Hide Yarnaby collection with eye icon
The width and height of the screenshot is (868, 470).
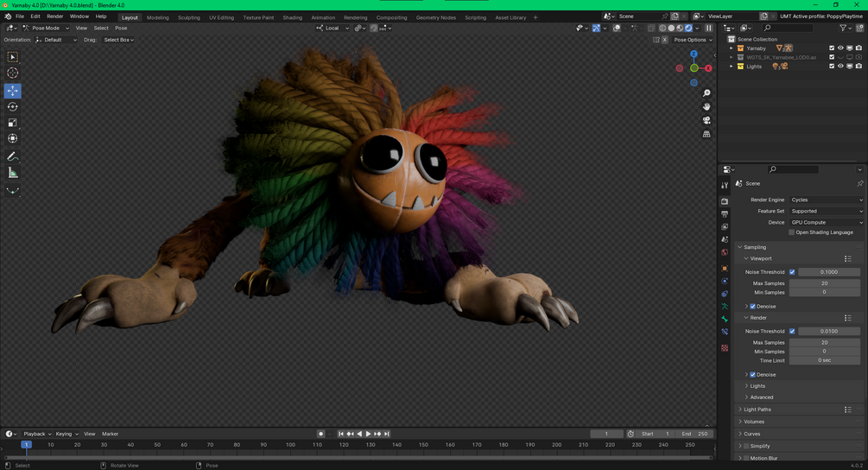(840, 48)
